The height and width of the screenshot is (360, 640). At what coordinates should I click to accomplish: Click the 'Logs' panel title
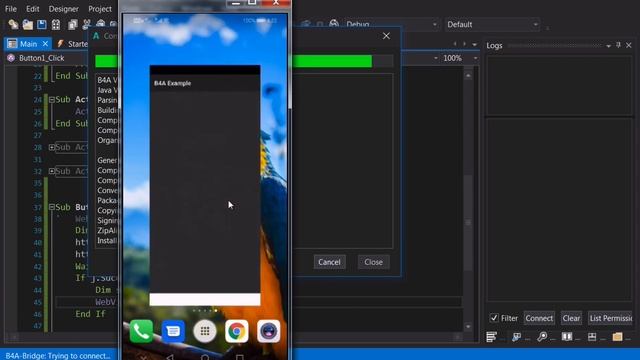click(x=494, y=45)
